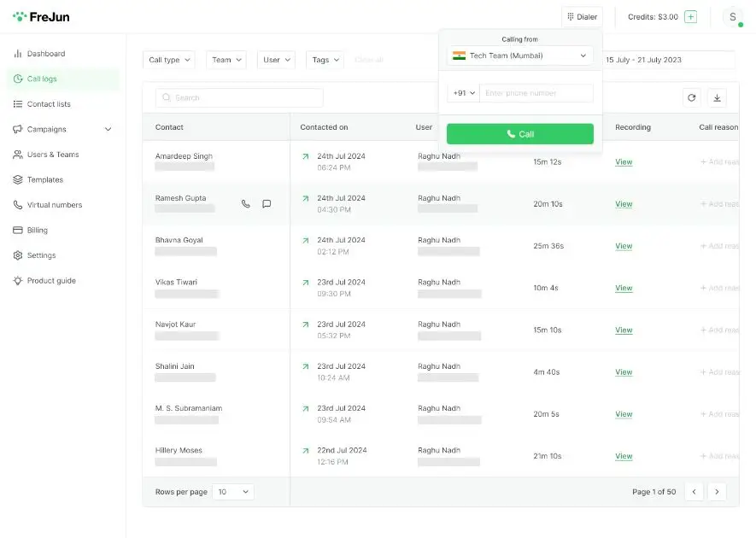Go to next page arrow
The height and width of the screenshot is (538, 756).
pyautogui.click(x=717, y=492)
